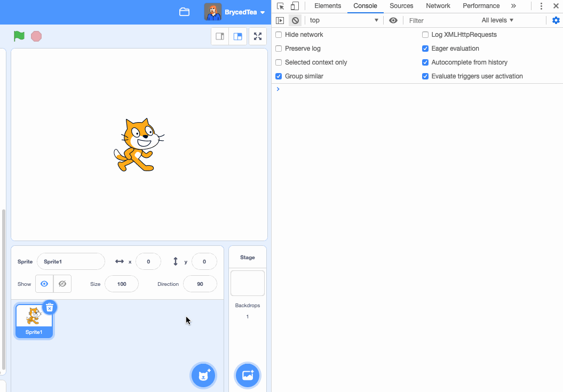Show the console sidebar
563x392 pixels.
point(280,20)
